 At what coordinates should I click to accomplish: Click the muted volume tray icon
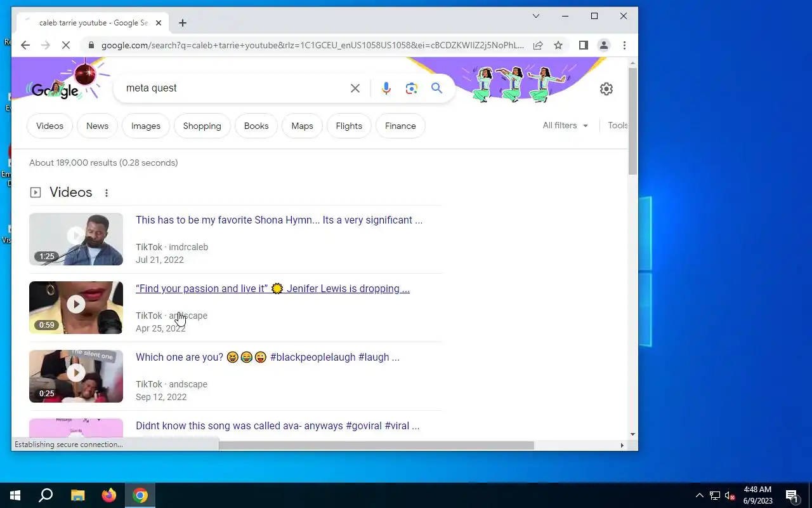(x=730, y=496)
